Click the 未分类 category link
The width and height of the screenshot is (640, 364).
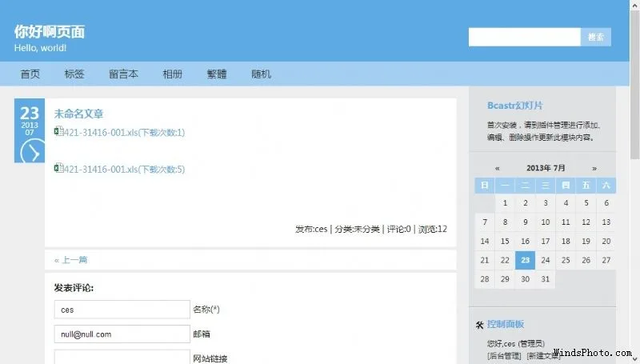(x=366, y=229)
